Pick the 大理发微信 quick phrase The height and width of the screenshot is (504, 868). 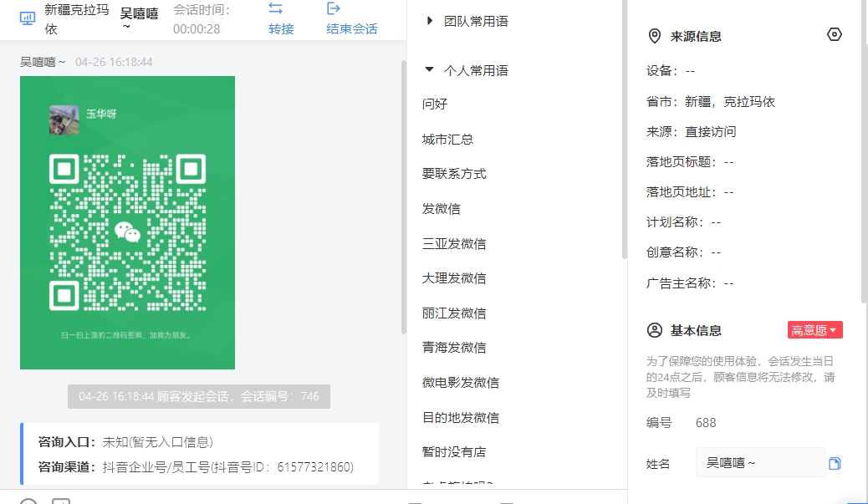(454, 277)
